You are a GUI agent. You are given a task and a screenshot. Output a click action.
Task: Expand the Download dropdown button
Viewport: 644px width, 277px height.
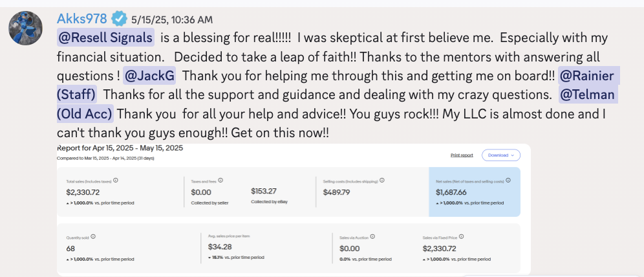[x=500, y=155]
